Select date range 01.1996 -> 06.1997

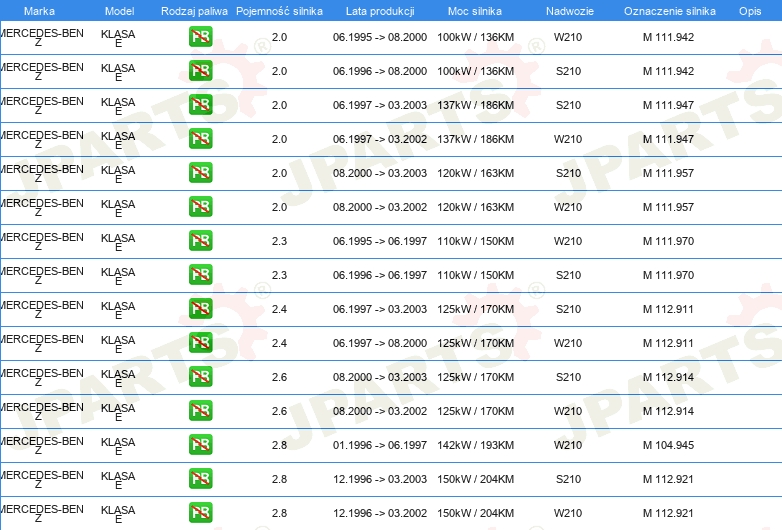[x=380, y=445]
